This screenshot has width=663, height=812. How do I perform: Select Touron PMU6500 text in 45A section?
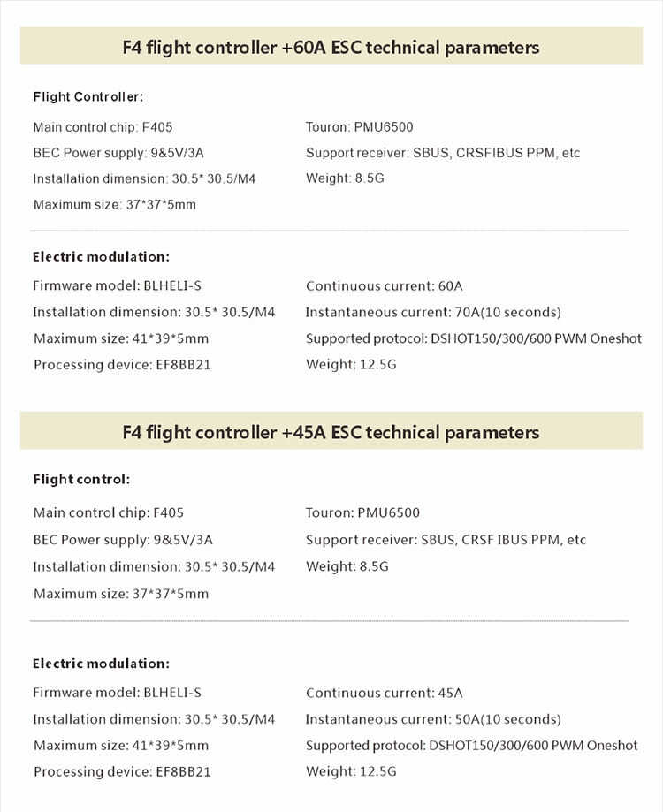point(362,512)
